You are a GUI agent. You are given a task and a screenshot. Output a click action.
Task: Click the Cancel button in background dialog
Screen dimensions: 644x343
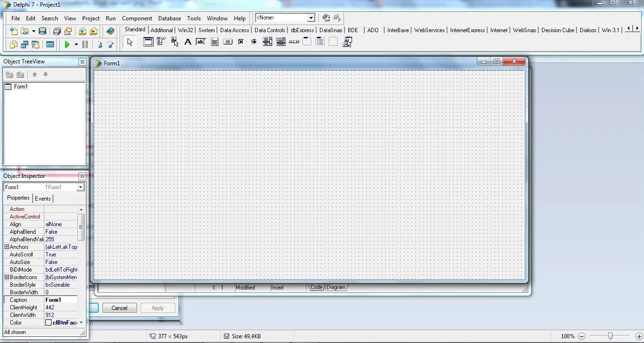pos(120,308)
